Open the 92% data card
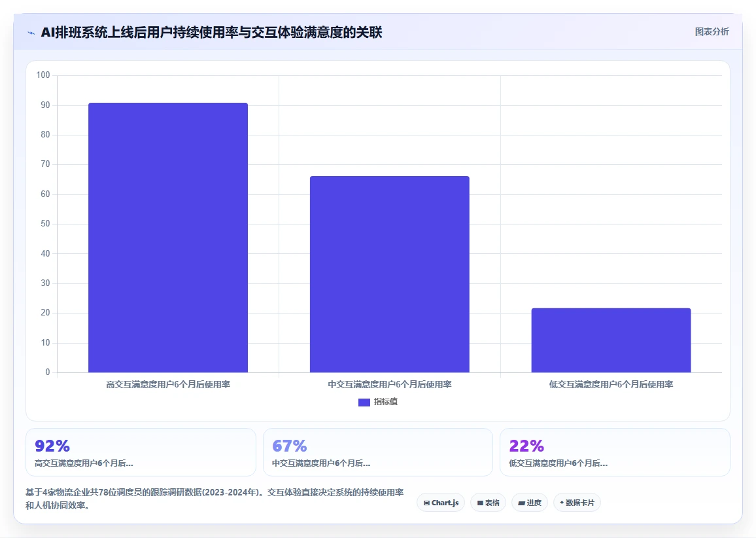 pyautogui.click(x=141, y=453)
